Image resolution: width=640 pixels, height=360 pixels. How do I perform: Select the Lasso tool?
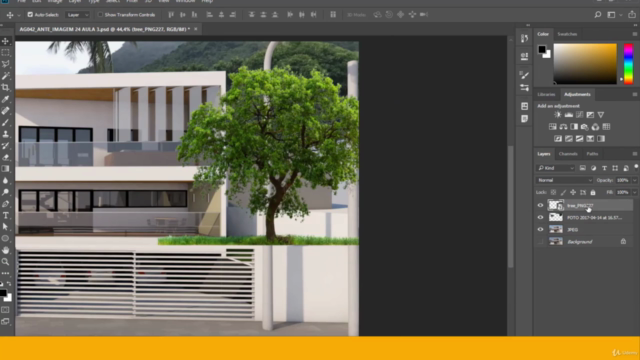click(5, 64)
